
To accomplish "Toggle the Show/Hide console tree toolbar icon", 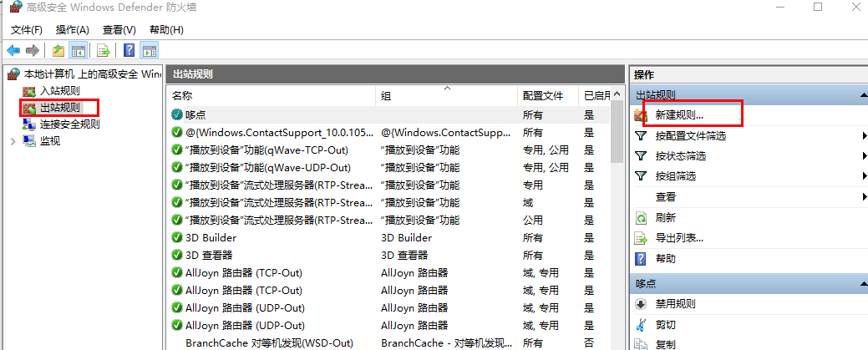I will 78,50.
